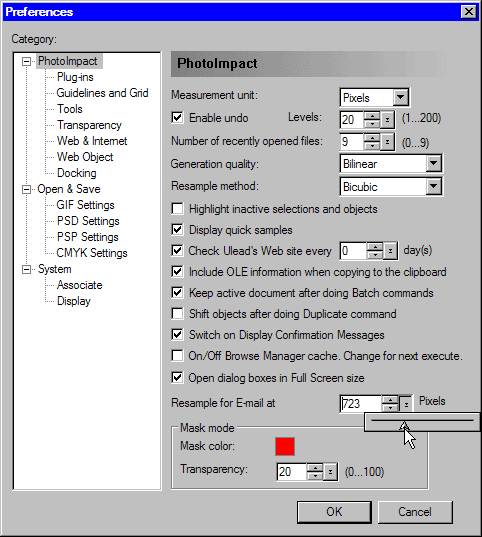Open the Measurement unit dropdown
482x537 pixels.
point(400,98)
